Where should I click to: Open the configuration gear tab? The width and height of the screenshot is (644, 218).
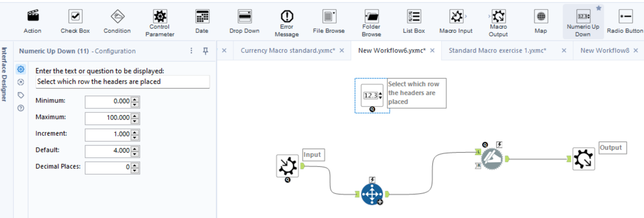tap(21, 69)
